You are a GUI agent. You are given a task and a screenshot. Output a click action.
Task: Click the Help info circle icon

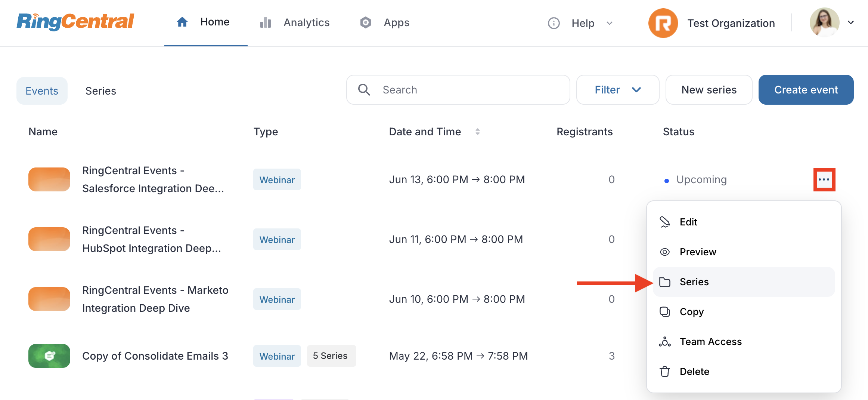tap(554, 23)
